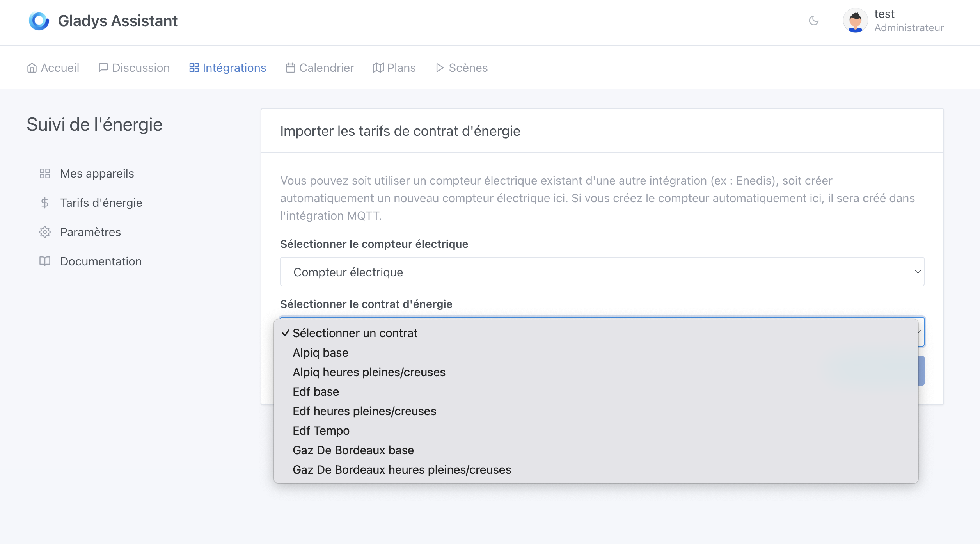The width and height of the screenshot is (980, 544).
Task: Open the Compteur électrique dropdown
Action: [602, 272]
